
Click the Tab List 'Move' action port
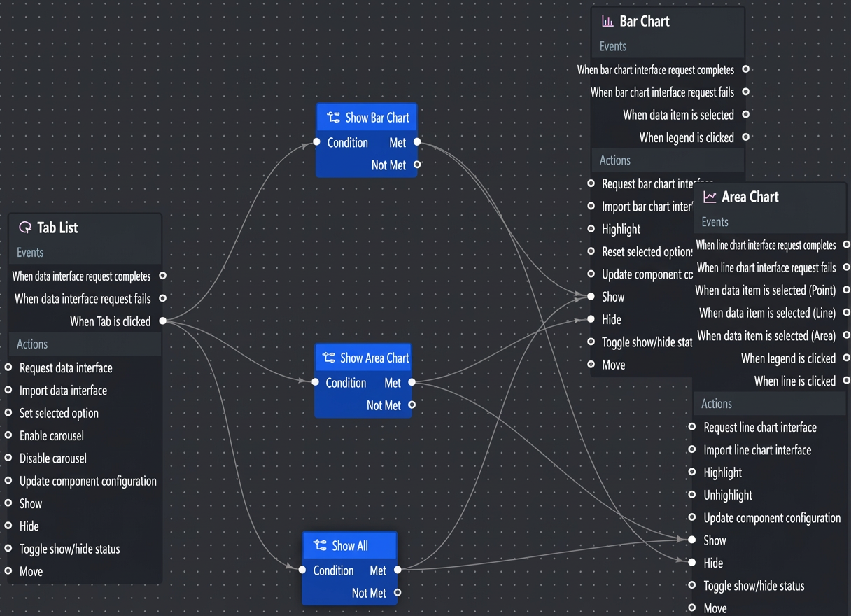point(8,571)
